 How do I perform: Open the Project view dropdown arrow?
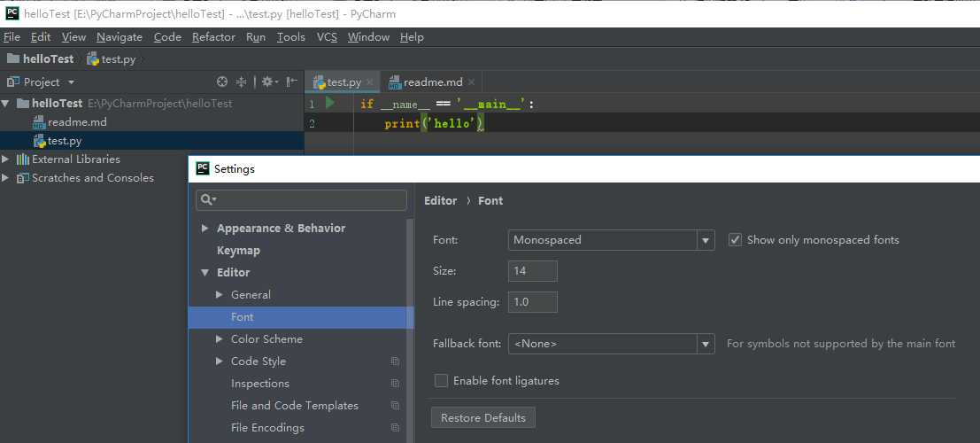click(71, 82)
